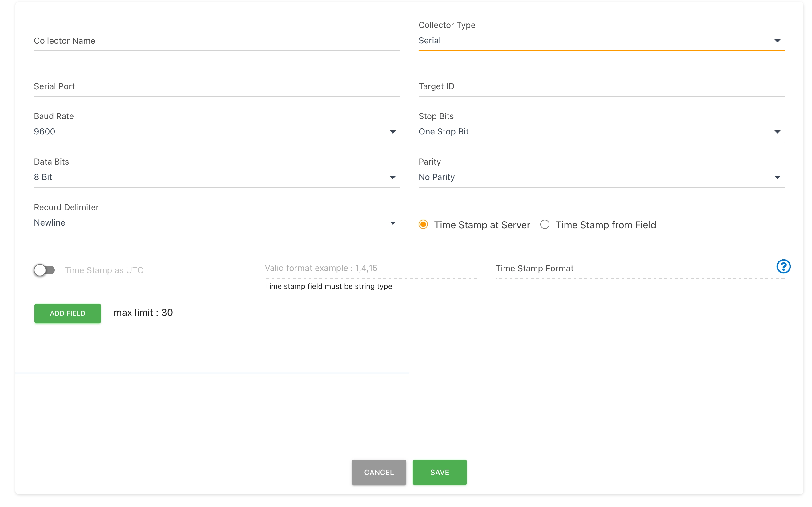Click the Collector Name input field
The width and height of the screenshot is (812, 507).
click(x=217, y=41)
